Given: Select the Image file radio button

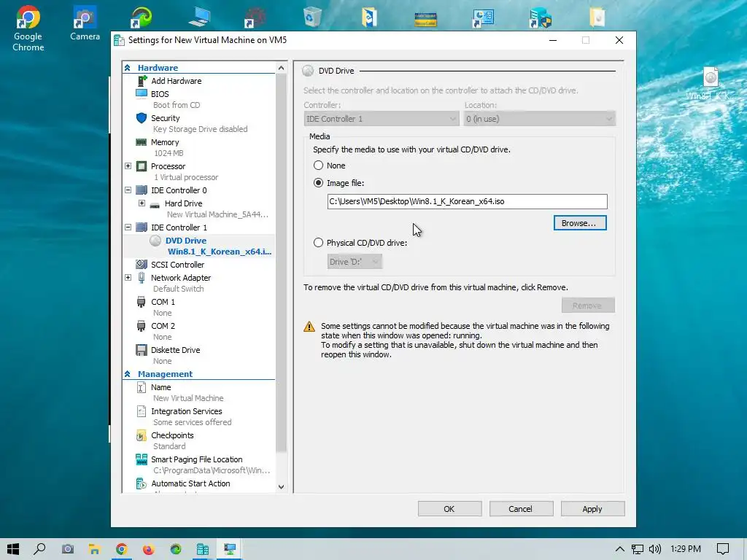Looking at the screenshot, I should 318,183.
